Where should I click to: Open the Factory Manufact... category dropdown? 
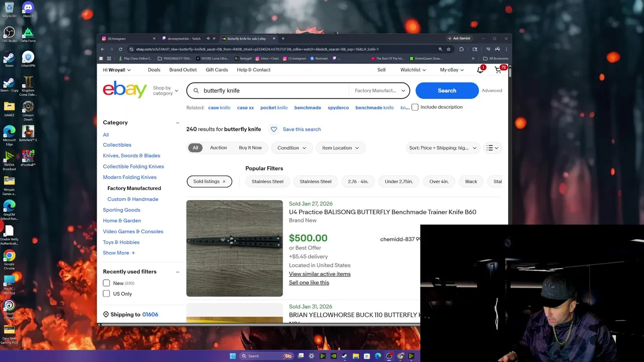pyautogui.click(x=380, y=90)
